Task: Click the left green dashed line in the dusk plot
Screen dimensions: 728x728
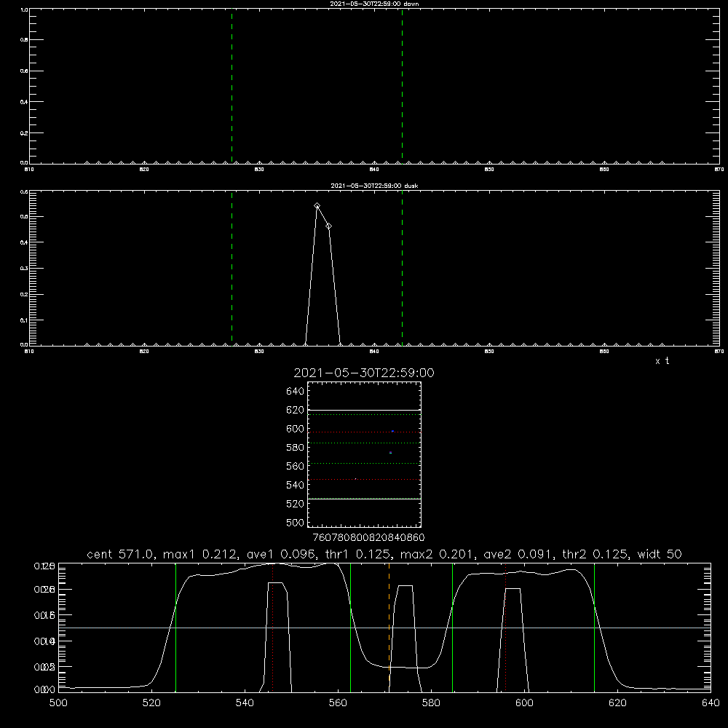Action: [x=232, y=268]
